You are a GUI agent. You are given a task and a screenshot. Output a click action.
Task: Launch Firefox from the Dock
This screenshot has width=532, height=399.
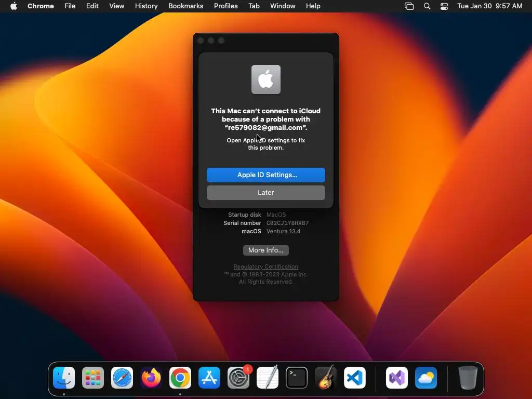151,378
